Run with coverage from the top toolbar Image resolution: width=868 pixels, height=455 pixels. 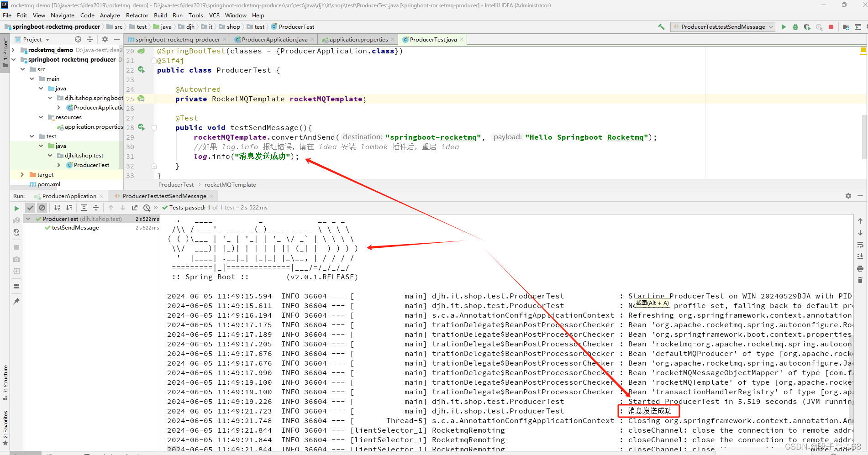tap(807, 27)
